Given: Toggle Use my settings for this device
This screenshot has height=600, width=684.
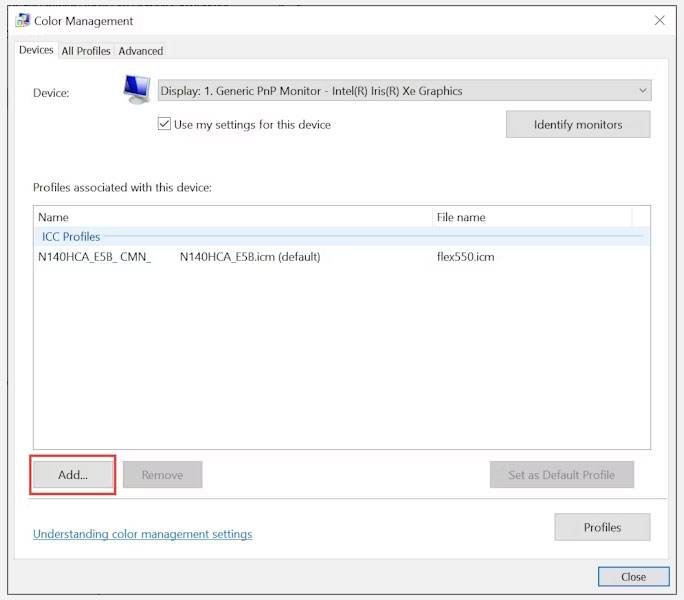Looking at the screenshot, I should click(164, 124).
